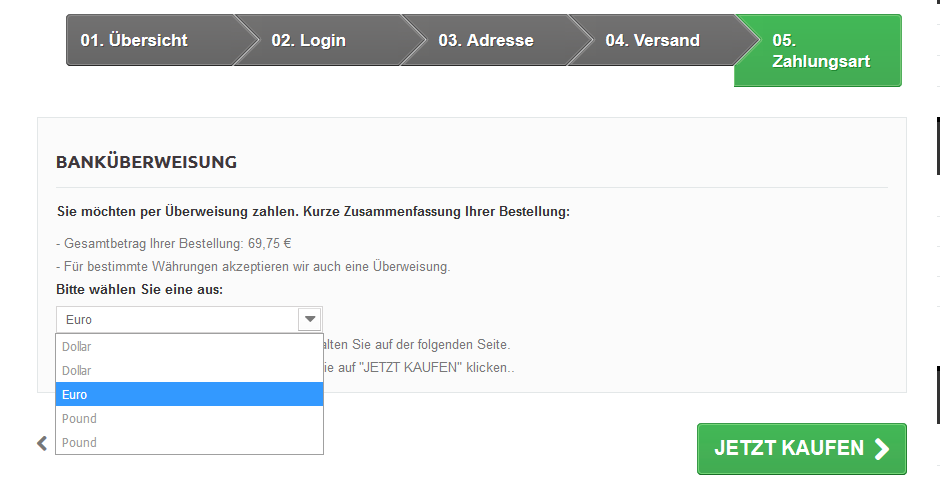Click the 'Für bestimmte Währungen' text line

pos(257,267)
